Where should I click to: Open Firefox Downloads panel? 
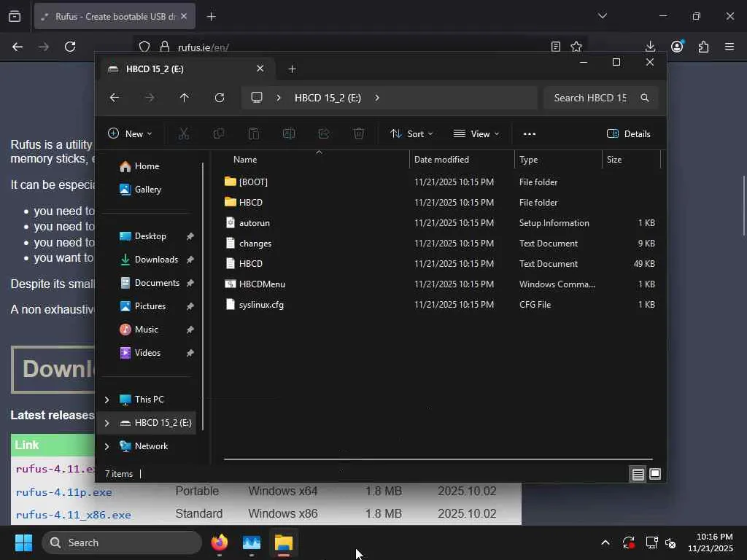pos(650,47)
